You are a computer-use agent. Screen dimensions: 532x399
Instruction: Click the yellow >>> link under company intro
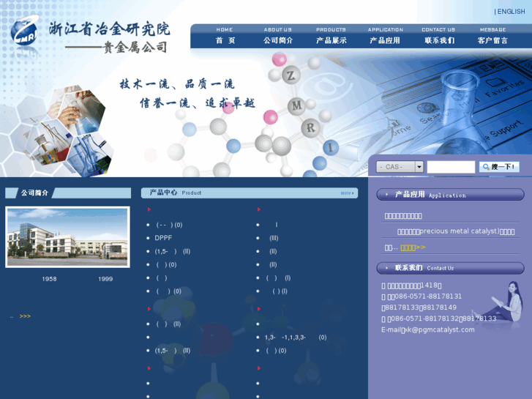pos(25,316)
